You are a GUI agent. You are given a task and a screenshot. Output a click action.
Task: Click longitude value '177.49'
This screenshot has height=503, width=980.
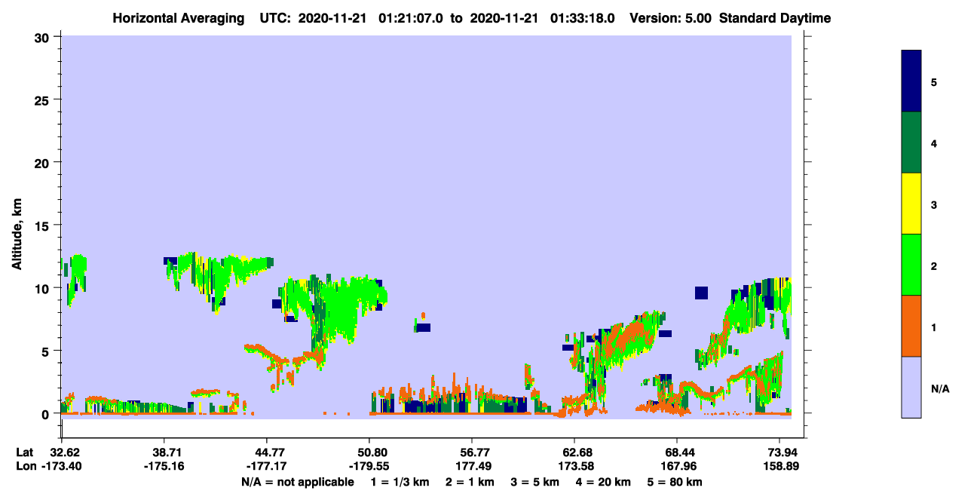pyautogui.click(x=472, y=467)
